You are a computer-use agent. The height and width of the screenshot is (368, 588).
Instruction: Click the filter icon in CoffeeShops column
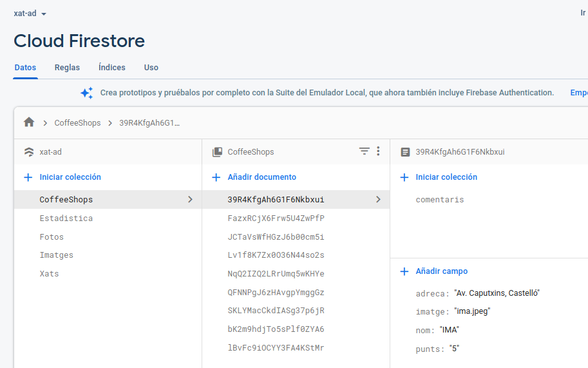pyautogui.click(x=365, y=151)
